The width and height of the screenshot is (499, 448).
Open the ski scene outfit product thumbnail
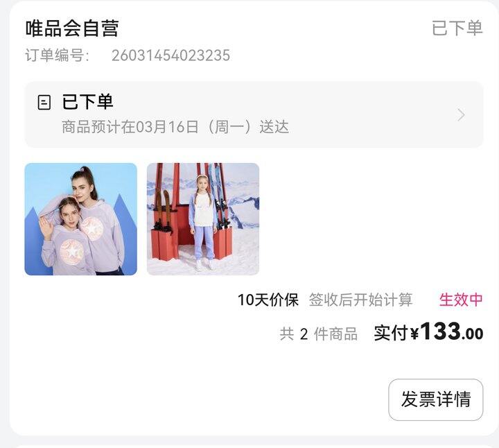[203, 219]
